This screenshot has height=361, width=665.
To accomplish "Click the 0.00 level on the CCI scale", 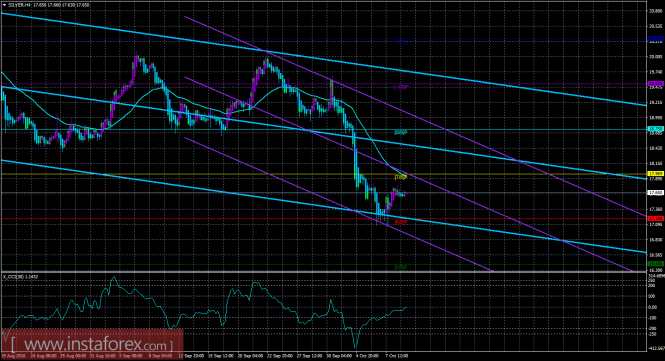I will [x=653, y=307].
